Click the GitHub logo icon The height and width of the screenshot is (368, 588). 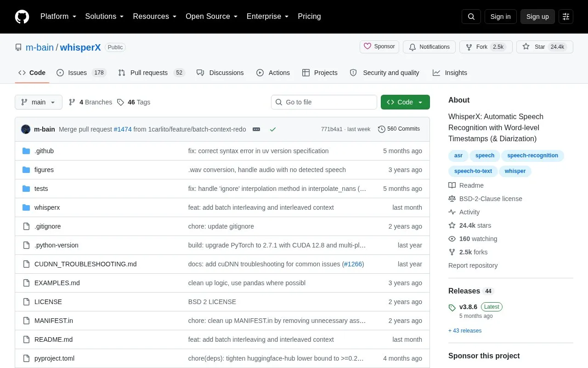coord(22,17)
